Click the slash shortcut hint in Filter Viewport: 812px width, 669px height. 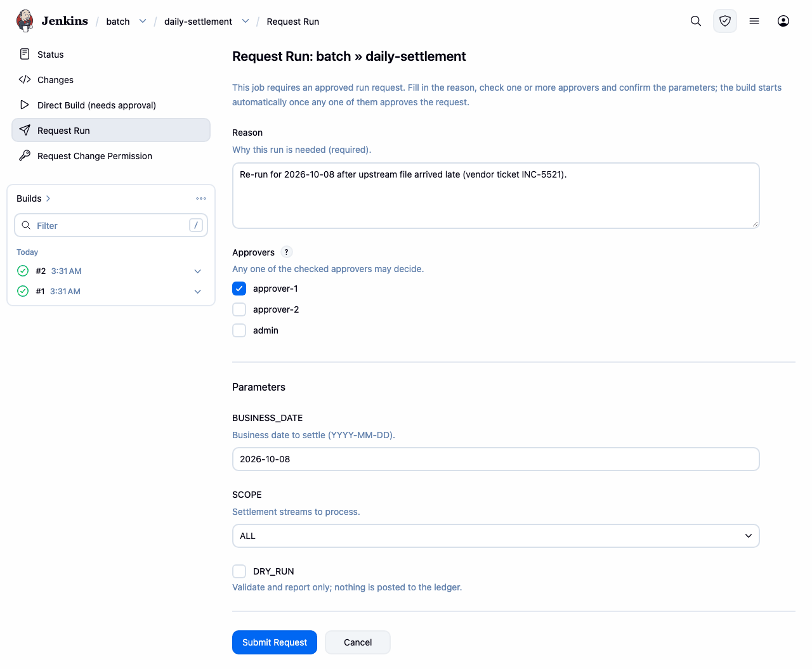pos(196,225)
